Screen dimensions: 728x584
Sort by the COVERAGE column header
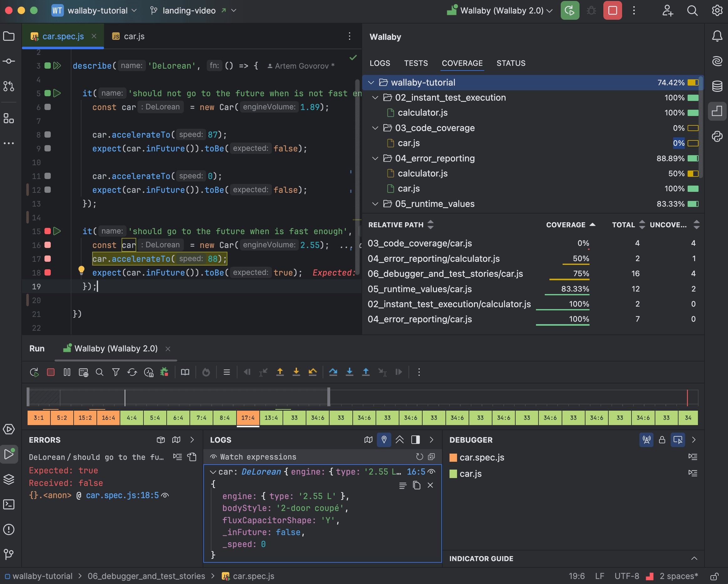571,225
